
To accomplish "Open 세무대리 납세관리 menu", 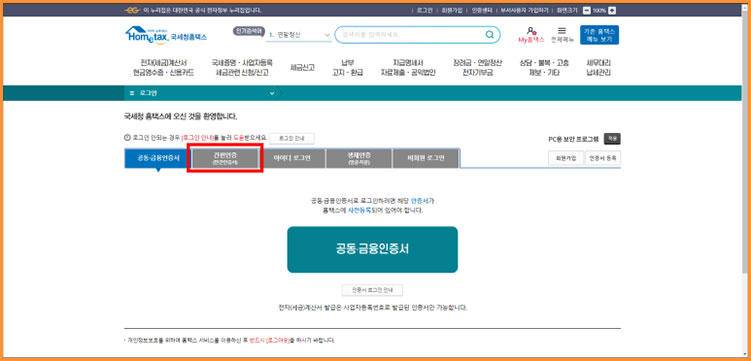I will (x=599, y=68).
